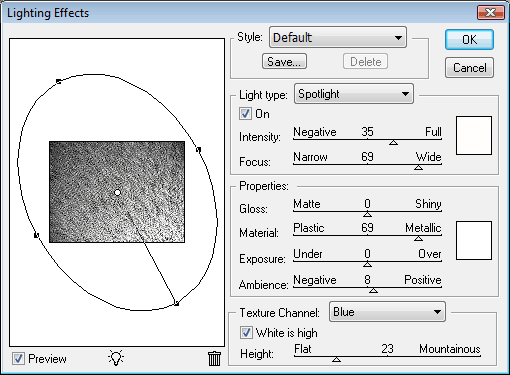Click the textured image thumbnail in preview
The image size is (510, 375).
tap(117, 192)
